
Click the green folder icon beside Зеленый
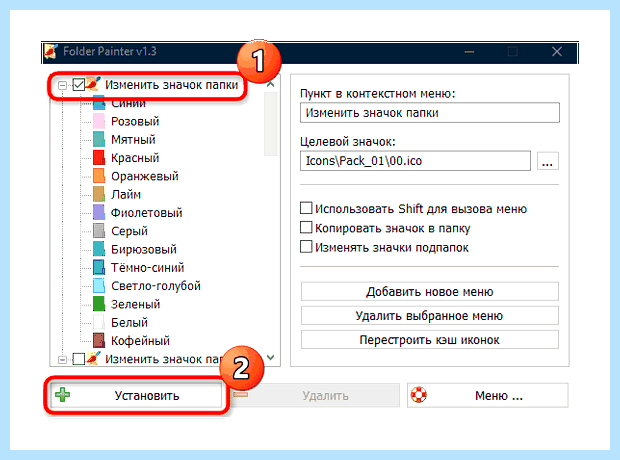coord(99,304)
